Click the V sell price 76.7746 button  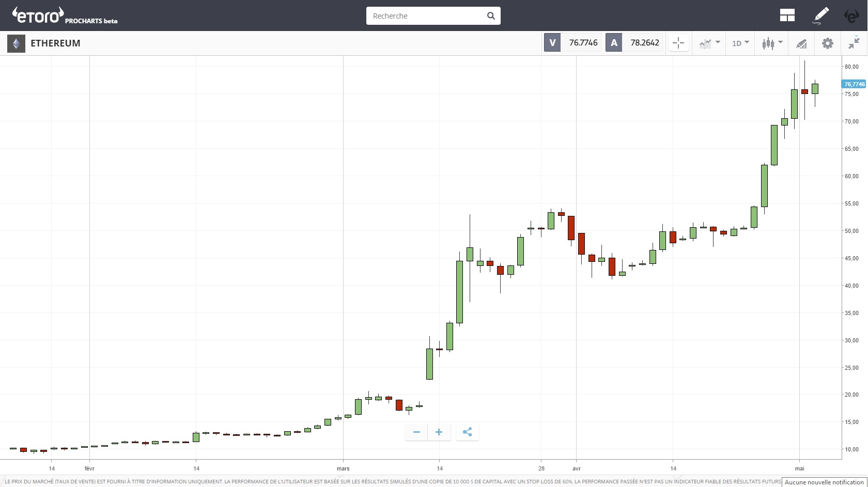click(x=572, y=43)
